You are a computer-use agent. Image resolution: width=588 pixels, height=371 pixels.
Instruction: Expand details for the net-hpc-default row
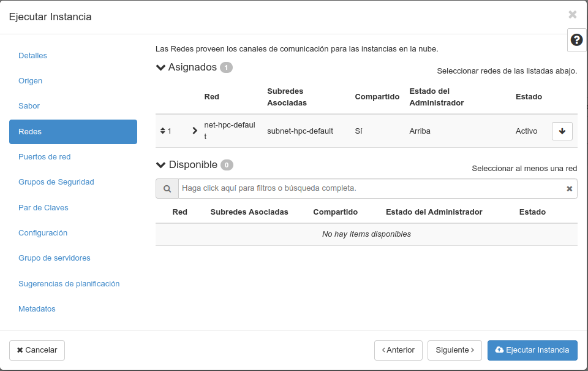click(x=194, y=130)
